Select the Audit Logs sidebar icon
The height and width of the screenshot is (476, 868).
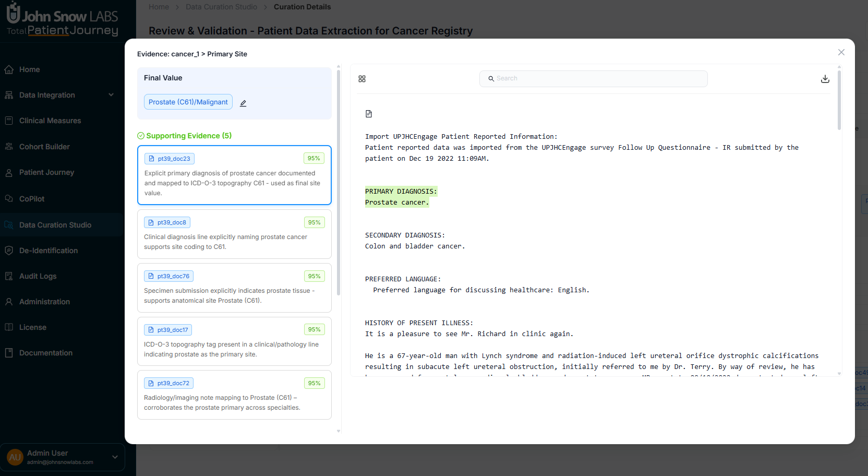pyautogui.click(x=9, y=276)
